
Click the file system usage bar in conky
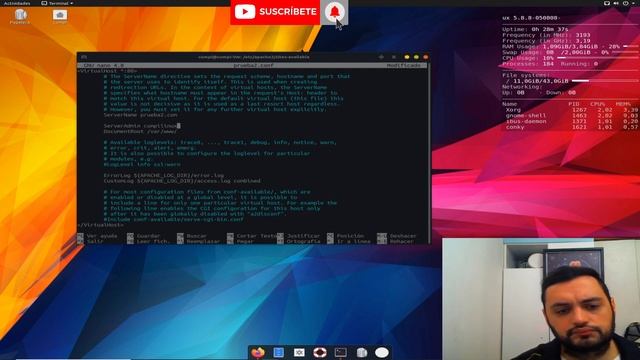[x=605, y=81]
